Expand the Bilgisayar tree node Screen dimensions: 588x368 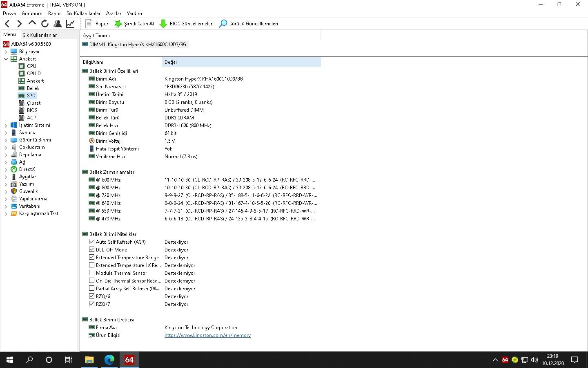click(6, 52)
